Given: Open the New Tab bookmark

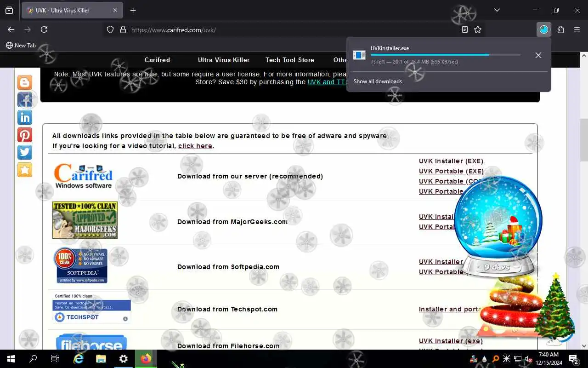Looking at the screenshot, I should 21,46.
